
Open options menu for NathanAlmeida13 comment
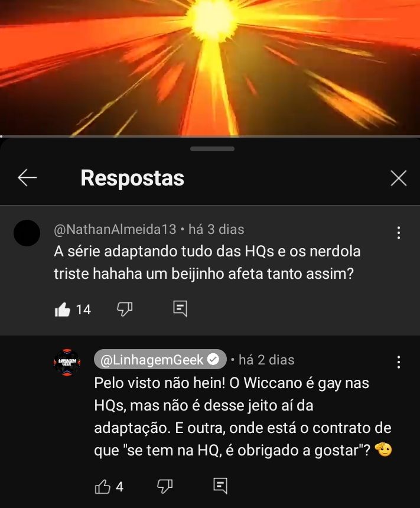[x=399, y=233]
